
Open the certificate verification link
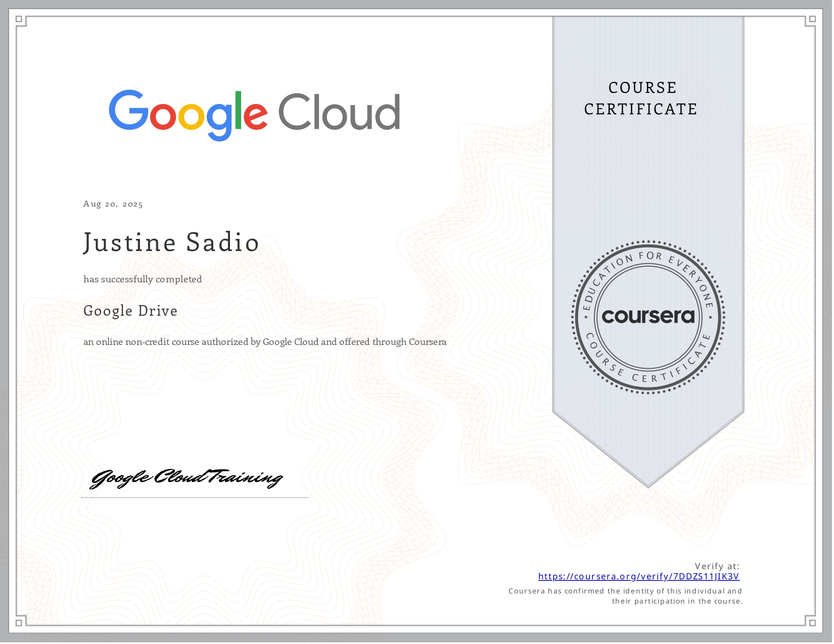(x=639, y=576)
